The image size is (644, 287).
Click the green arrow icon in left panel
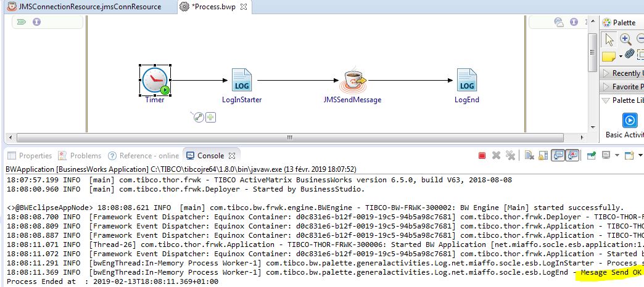click(22, 22)
